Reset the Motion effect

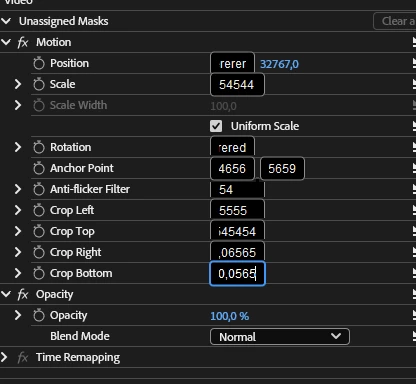[x=414, y=42]
